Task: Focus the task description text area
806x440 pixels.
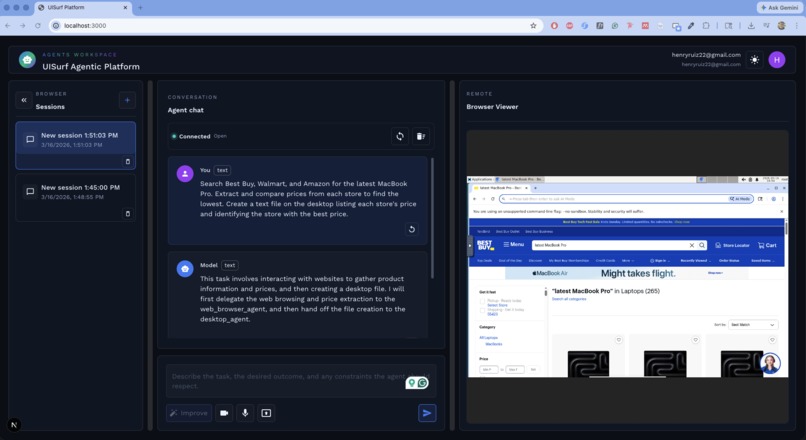Action: point(301,381)
